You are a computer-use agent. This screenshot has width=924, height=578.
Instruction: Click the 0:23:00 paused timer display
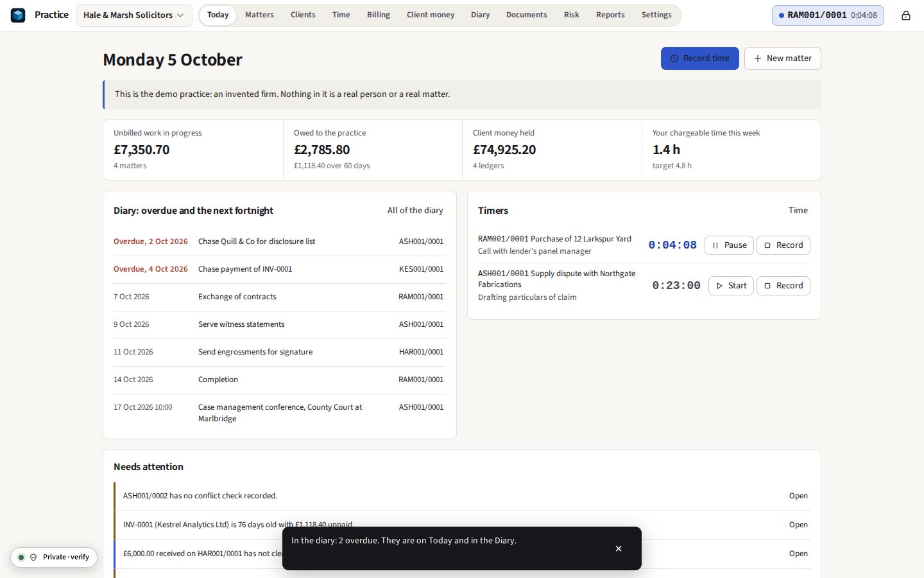(x=676, y=286)
